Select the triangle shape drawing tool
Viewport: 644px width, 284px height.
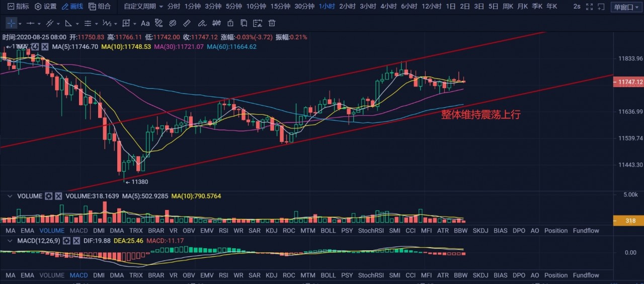[x=68, y=23]
